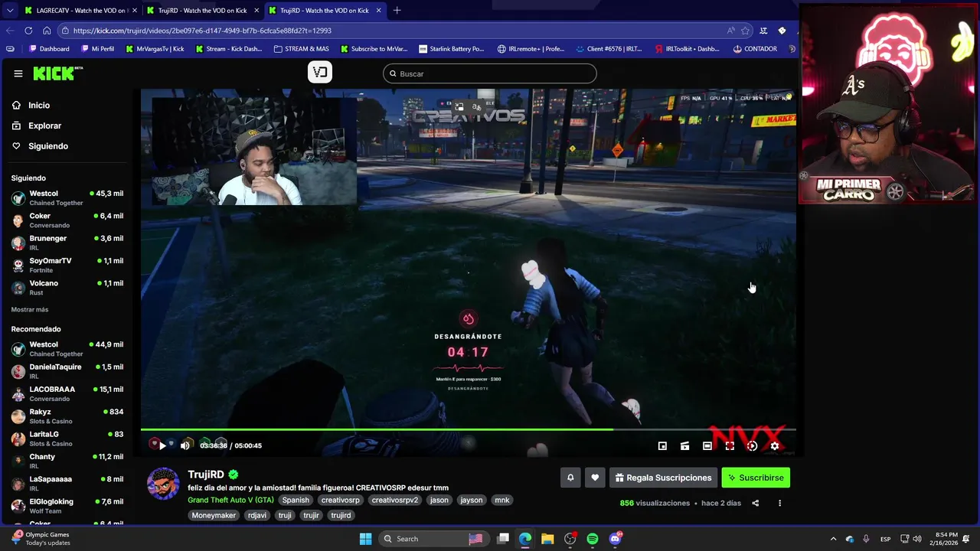Enter fullscreen video mode
The image size is (980, 551).
(x=730, y=445)
